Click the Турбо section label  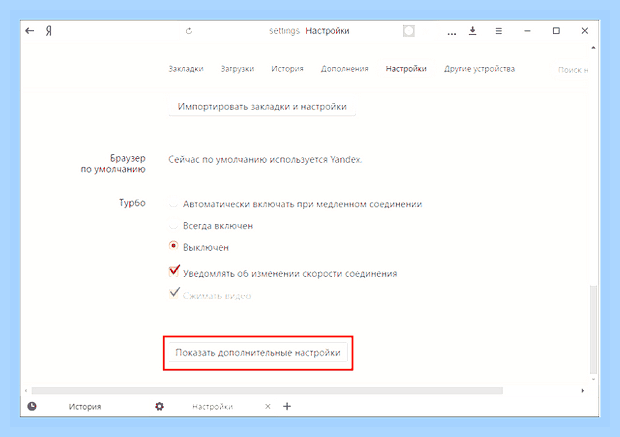(132, 203)
